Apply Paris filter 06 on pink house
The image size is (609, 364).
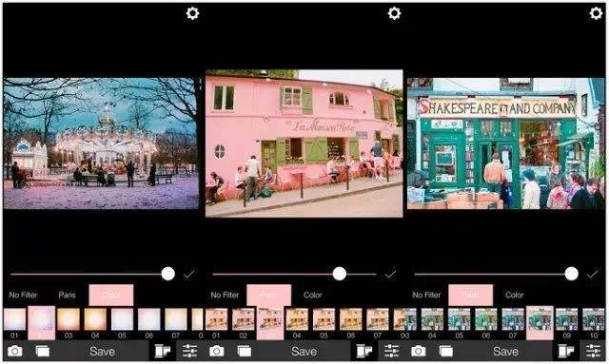[351, 323]
